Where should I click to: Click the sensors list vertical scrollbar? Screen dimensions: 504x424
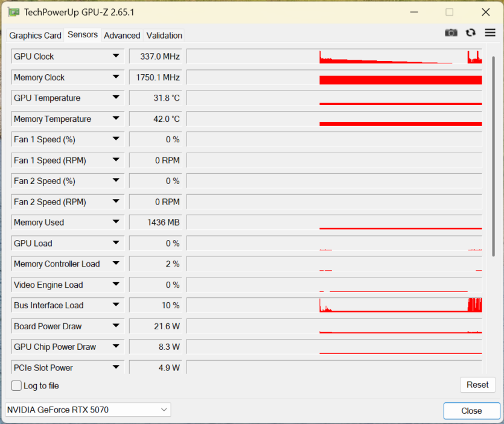coord(493,156)
